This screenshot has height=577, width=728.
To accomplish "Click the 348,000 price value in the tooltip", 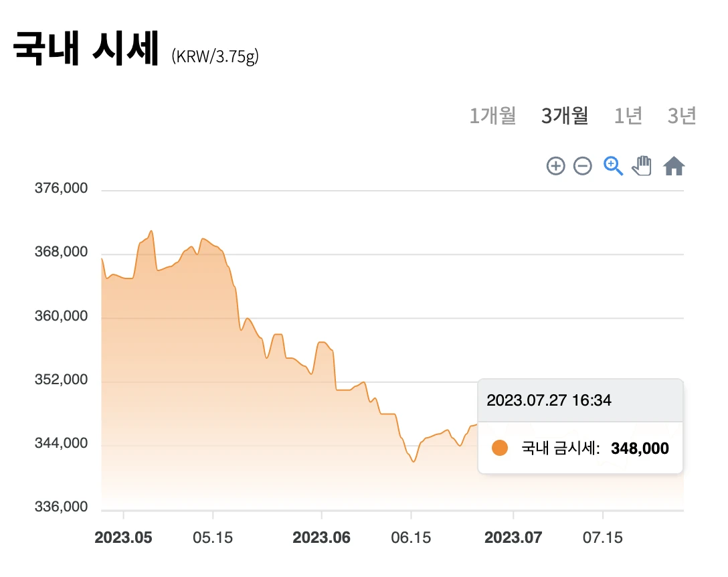I will pyautogui.click(x=640, y=448).
